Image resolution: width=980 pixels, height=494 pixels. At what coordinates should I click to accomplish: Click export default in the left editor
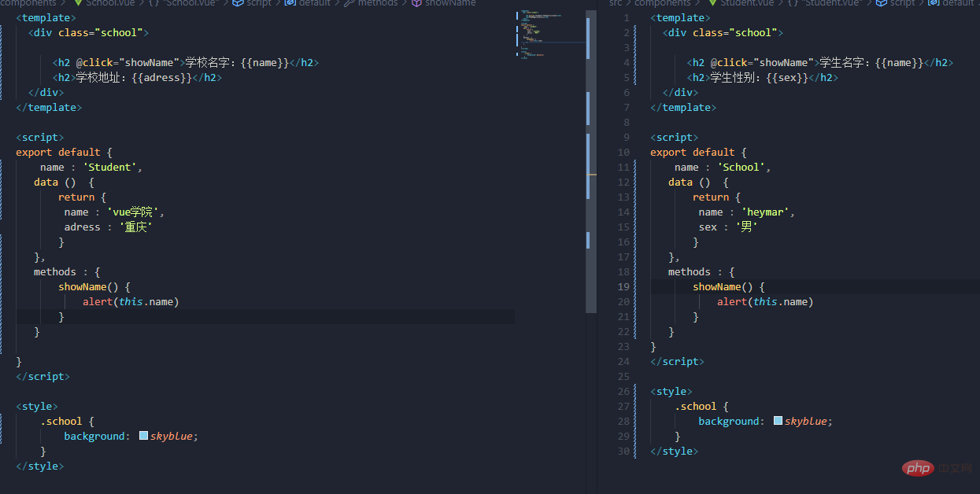tap(58, 152)
